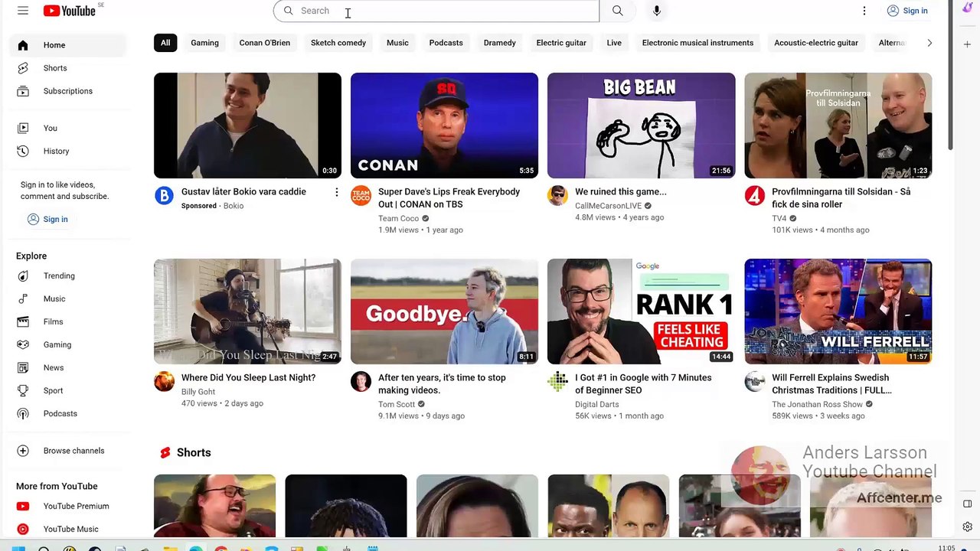Select the Dramedy category chip

(x=500, y=43)
